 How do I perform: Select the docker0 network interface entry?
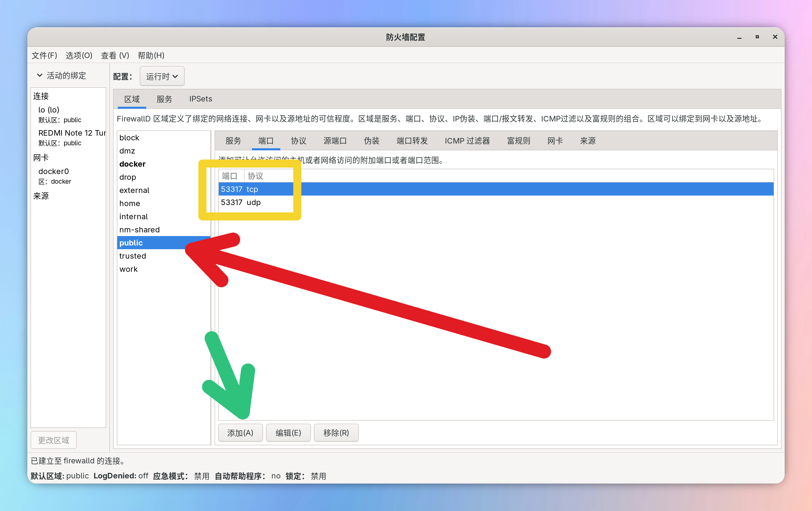click(54, 172)
